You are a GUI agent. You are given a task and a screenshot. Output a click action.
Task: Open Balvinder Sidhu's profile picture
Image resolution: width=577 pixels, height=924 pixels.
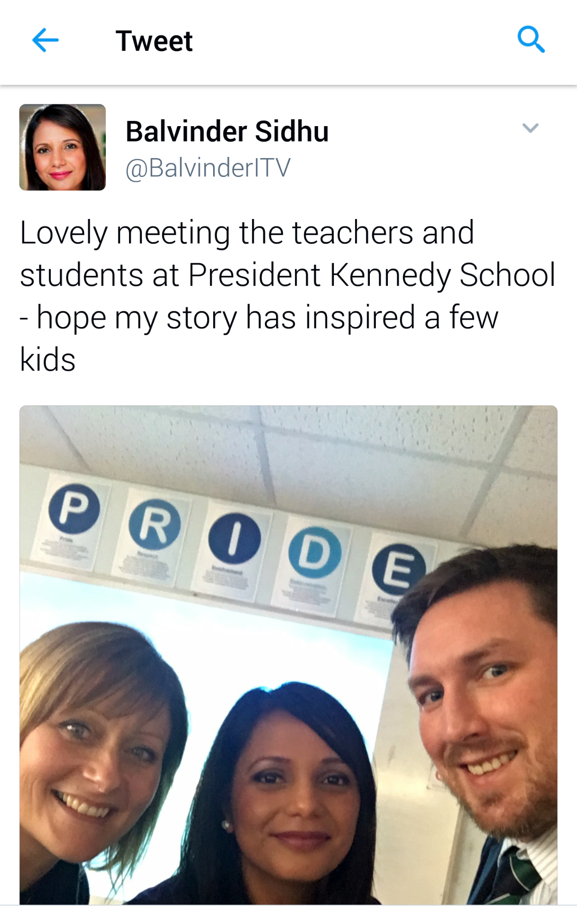tap(62, 147)
